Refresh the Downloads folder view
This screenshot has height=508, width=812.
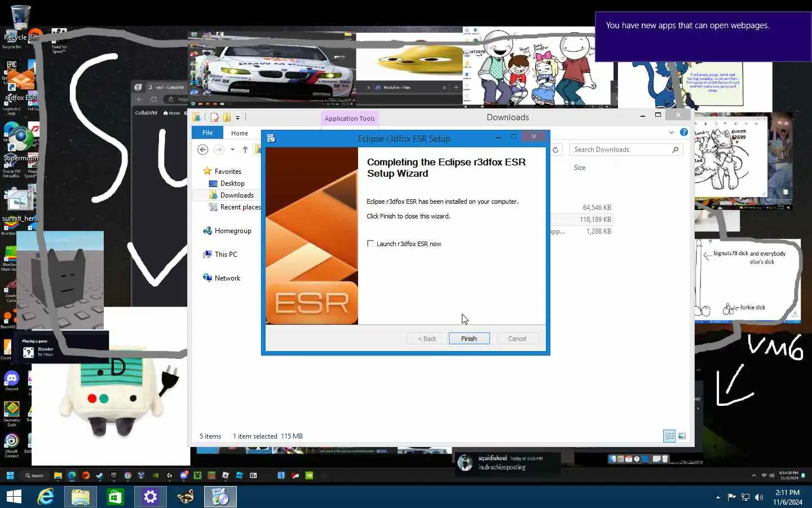coord(555,150)
